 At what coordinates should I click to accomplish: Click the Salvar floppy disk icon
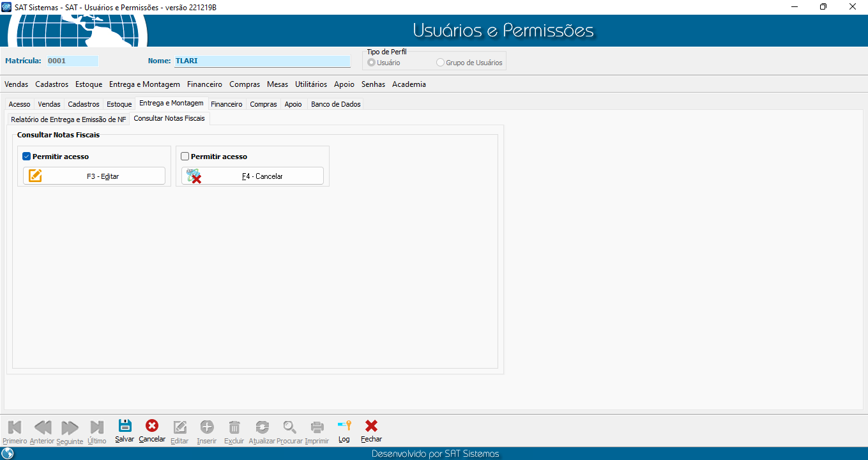[125, 426]
